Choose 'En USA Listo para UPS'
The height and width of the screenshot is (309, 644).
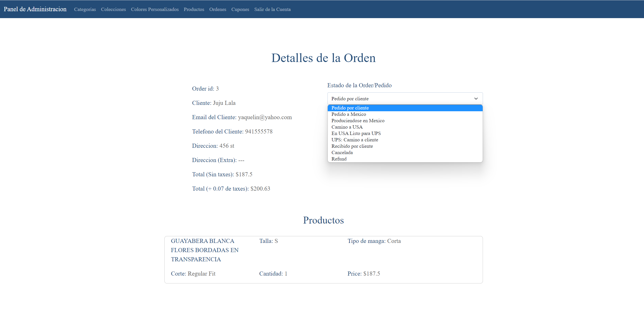pos(356,133)
